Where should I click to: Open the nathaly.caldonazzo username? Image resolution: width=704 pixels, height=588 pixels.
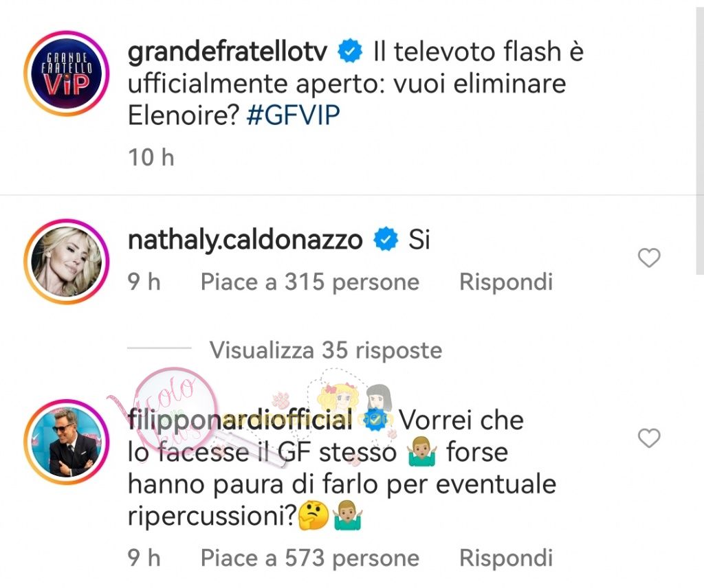click(245, 240)
